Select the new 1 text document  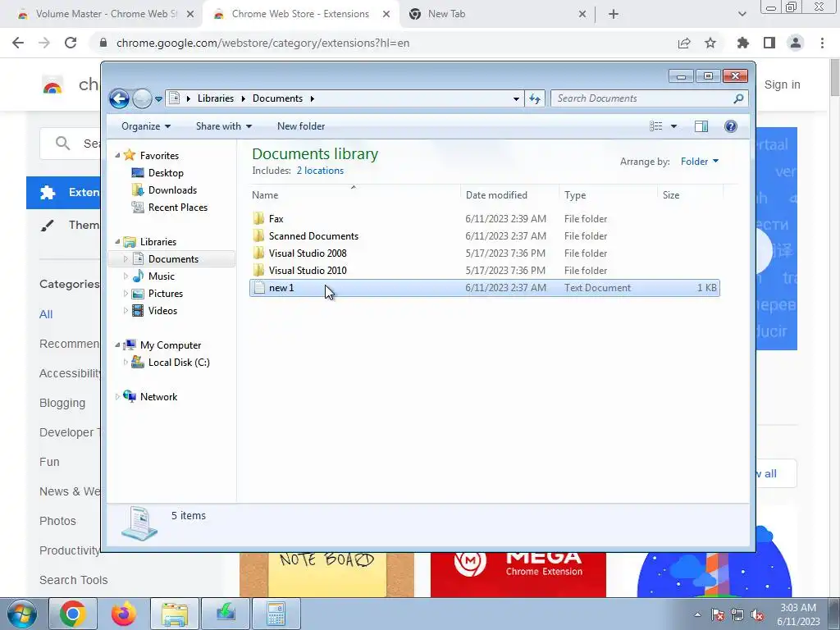pos(484,288)
